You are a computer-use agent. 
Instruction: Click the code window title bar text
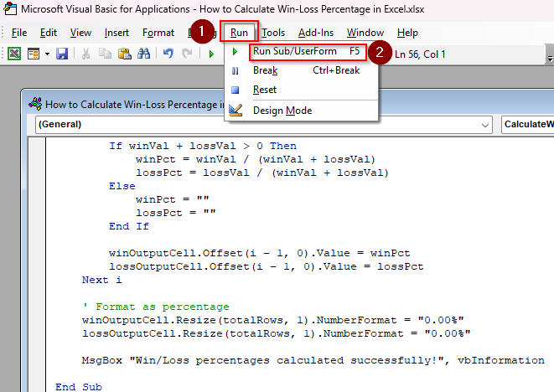click(x=135, y=105)
